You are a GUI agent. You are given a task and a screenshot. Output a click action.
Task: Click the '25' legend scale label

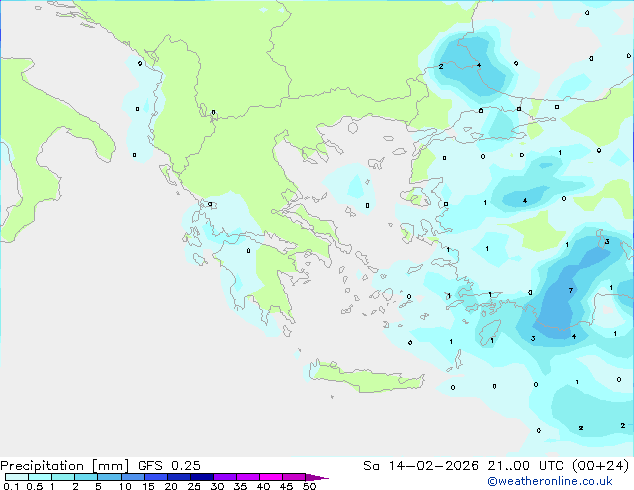(194, 486)
